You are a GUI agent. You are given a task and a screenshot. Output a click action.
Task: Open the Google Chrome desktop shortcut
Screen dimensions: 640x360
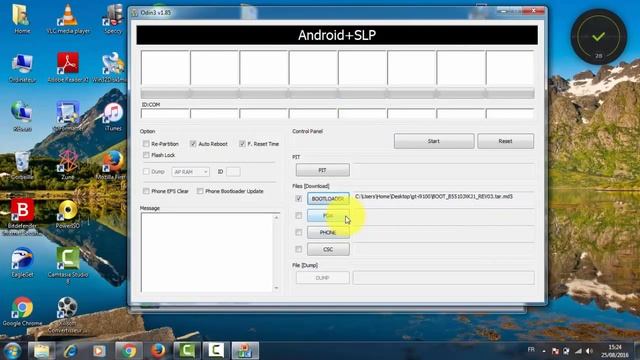click(22, 312)
